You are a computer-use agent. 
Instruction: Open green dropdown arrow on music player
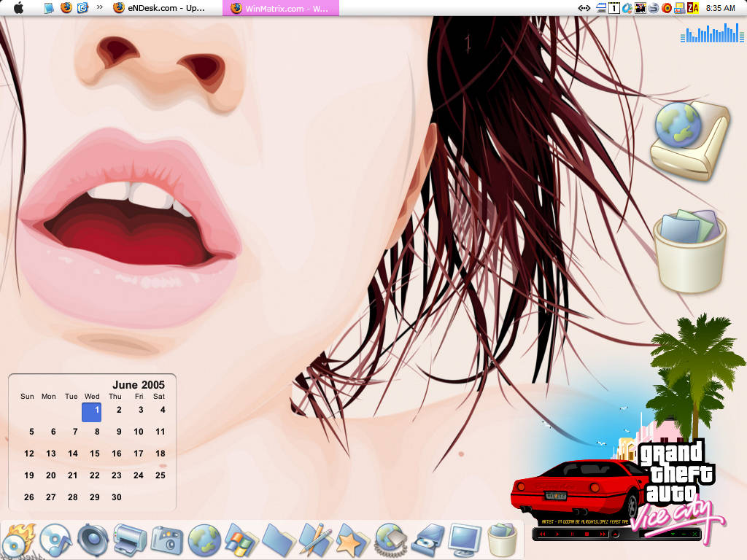point(673,534)
